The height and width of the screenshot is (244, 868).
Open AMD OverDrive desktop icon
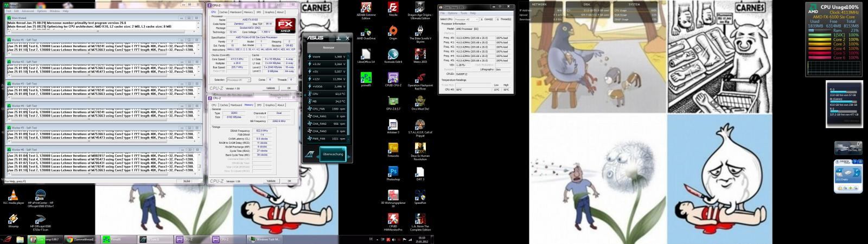[366, 34]
